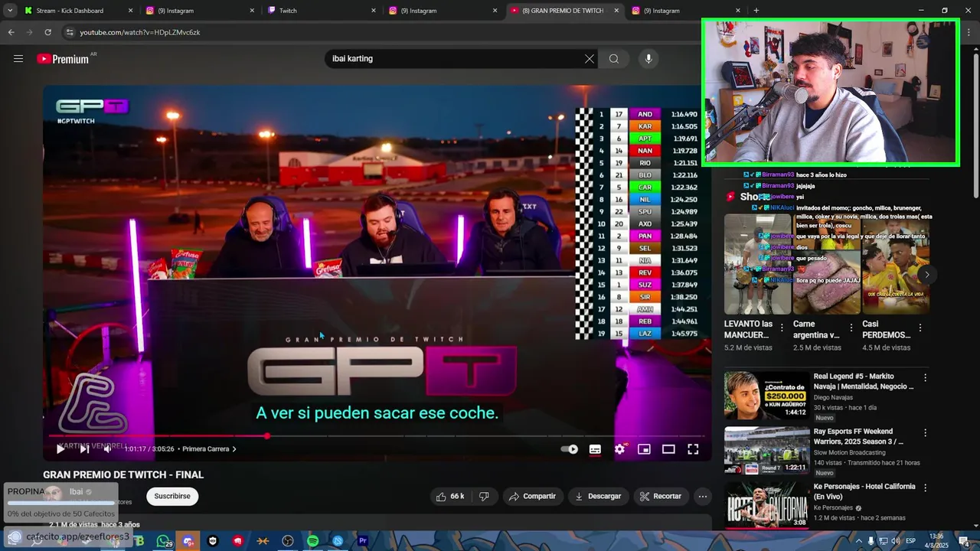Viewport: 980px width, 551px height.
Task: Open Diego Navajas channel name
Action: 832,398
